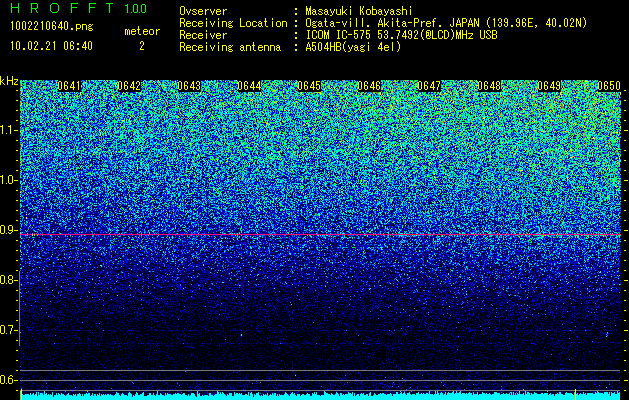Click the Receiver field label
This screenshot has width=629, height=400.
(203, 35)
